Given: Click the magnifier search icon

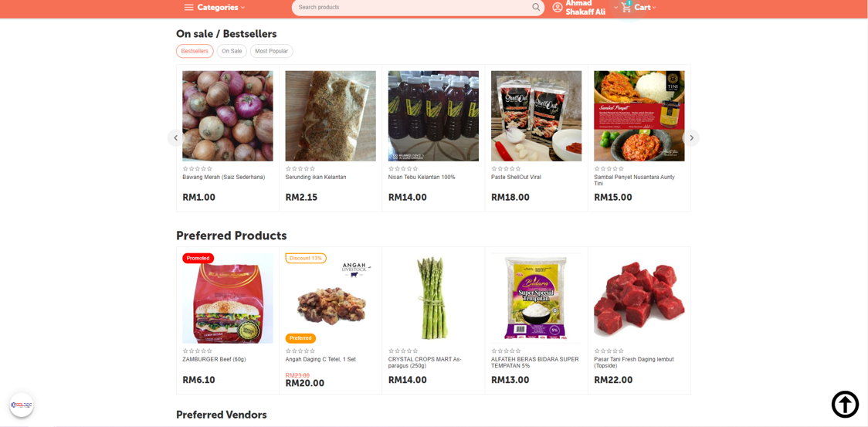Looking at the screenshot, I should point(536,8).
